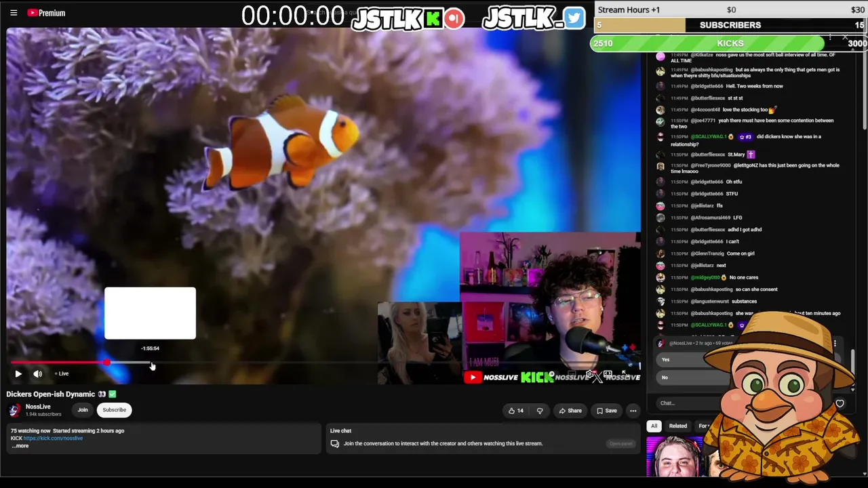868x488 pixels.
Task: Select the All filter chip
Action: tap(654, 426)
